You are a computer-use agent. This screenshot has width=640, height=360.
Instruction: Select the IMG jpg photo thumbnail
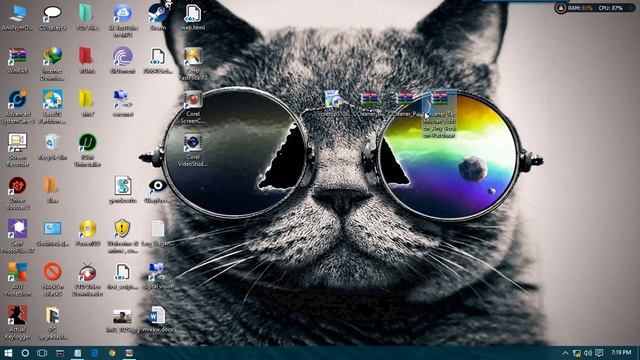(x=122, y=318)
